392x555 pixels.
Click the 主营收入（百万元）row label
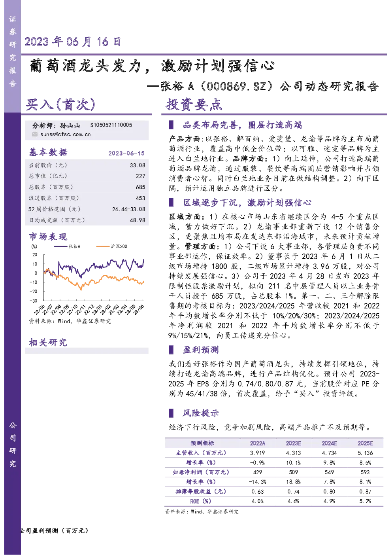(x=201, y=453)
